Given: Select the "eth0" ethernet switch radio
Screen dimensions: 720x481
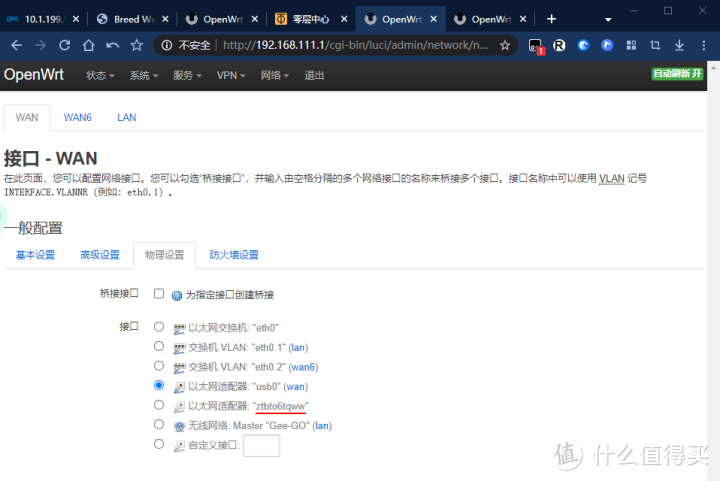Looking at the screenshot, I should (x=159, y=327).
